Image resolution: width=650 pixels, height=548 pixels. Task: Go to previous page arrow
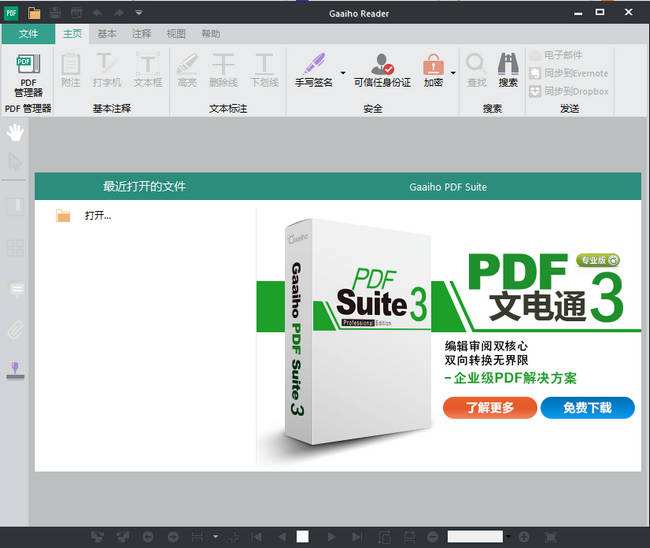[282, 537]
